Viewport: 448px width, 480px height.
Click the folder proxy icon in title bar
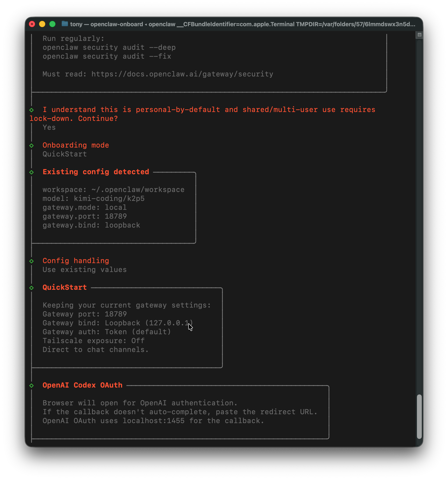coord(64,24)
